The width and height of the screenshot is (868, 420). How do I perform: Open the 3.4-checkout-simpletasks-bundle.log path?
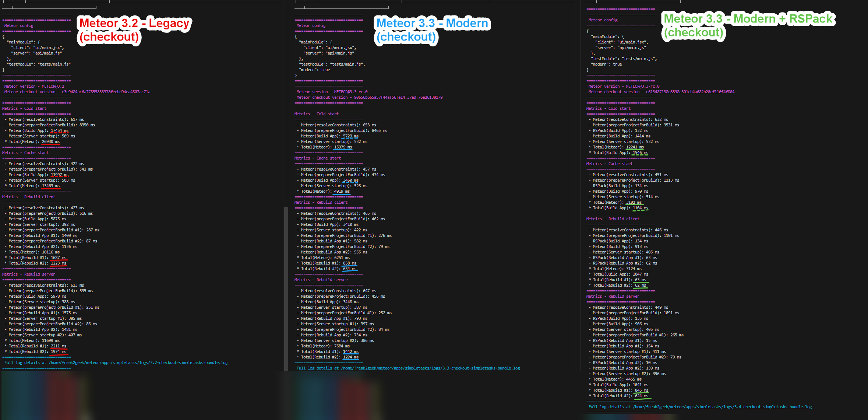[x=722, y=407]
